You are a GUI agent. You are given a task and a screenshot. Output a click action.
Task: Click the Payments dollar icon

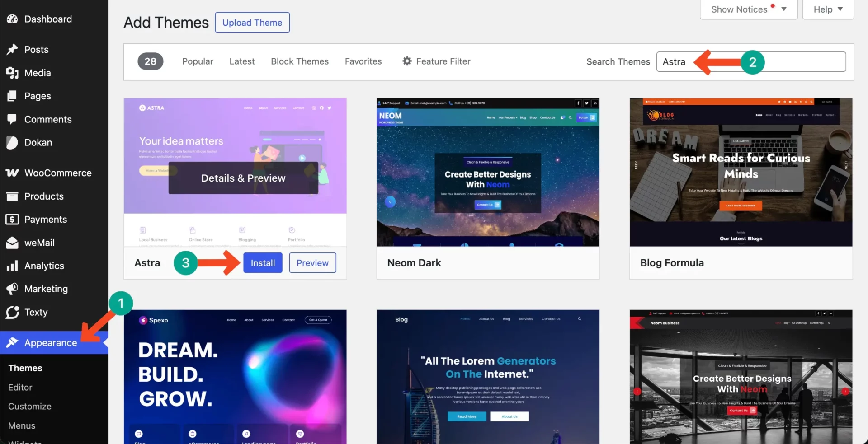[12, 219]
